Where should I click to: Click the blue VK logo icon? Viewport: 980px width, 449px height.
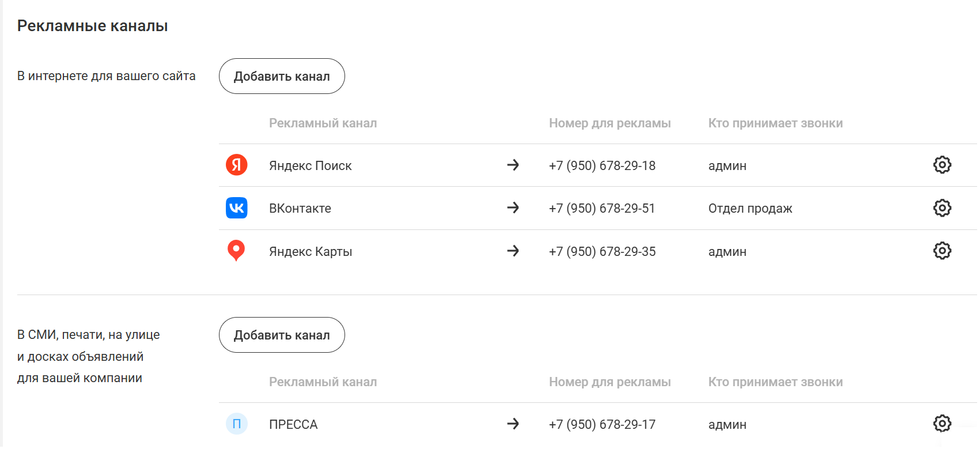[x=236, y=208]
